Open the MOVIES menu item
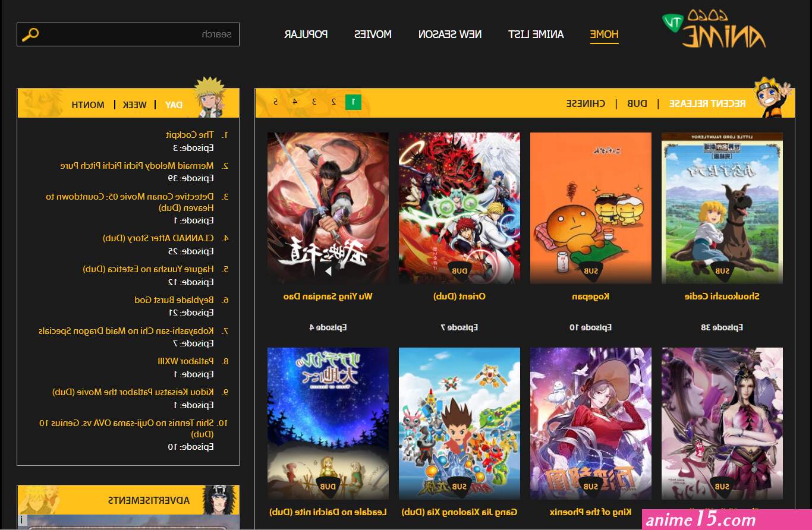Screen dimensions: 812x530 click(x=373, y=34)
